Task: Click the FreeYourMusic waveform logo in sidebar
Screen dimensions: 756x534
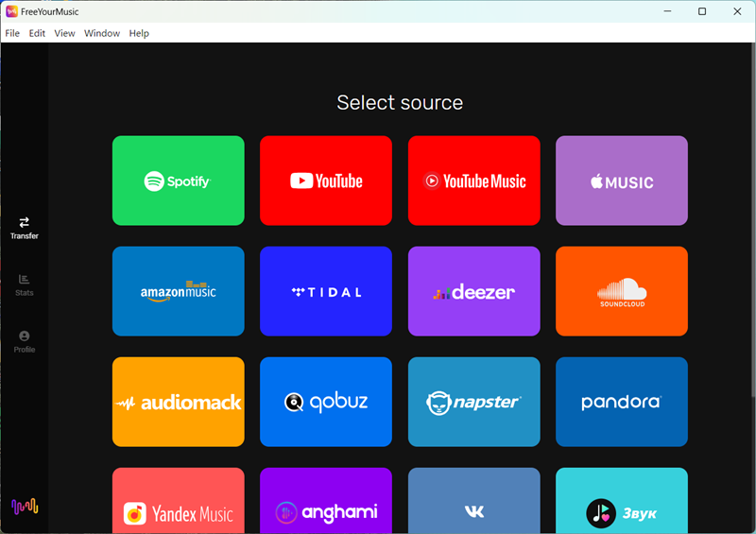Action: 25,507
